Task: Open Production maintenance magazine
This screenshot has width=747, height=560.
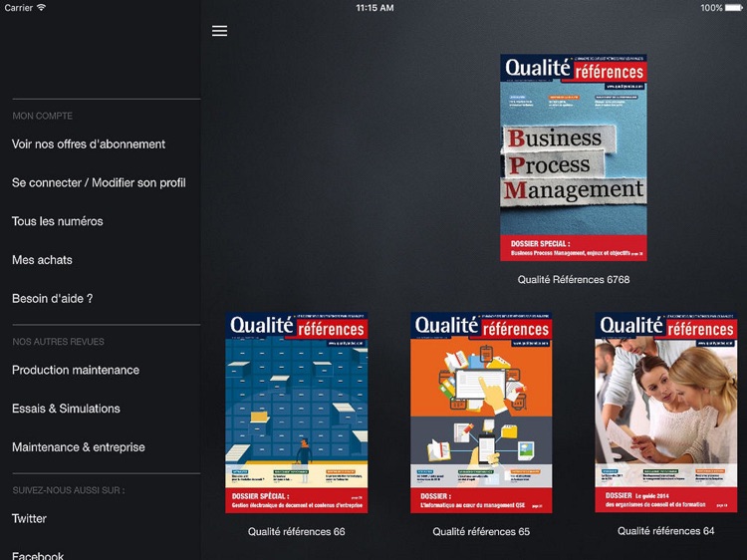Action: click(x=76, y=370)
